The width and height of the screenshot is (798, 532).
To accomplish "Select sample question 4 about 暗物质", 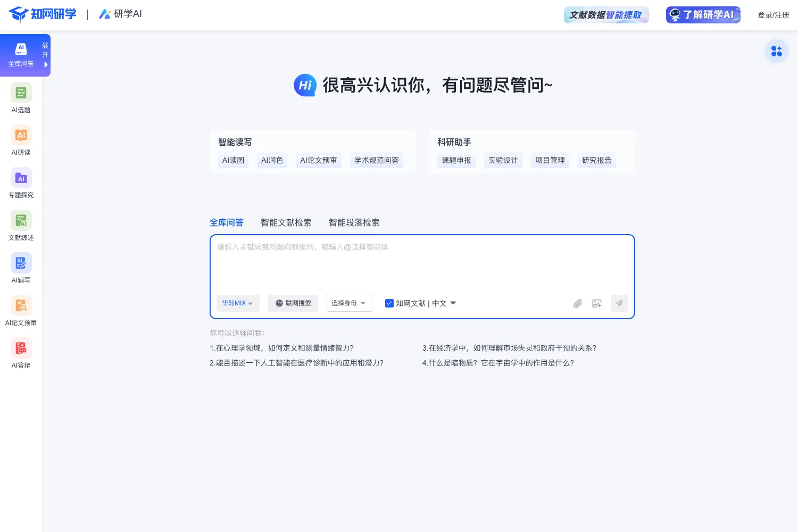I will [x=498, y=363].
